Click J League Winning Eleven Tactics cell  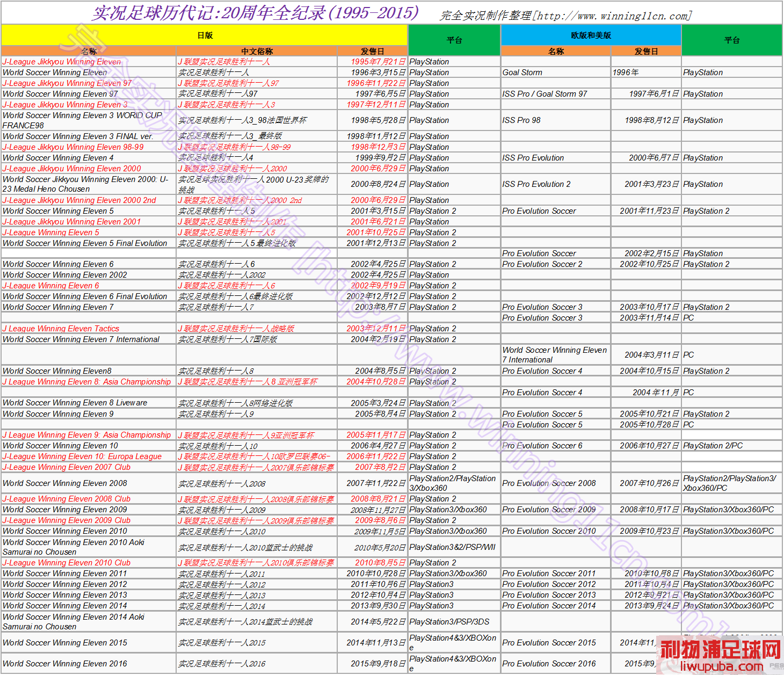[x=89, y=329]
